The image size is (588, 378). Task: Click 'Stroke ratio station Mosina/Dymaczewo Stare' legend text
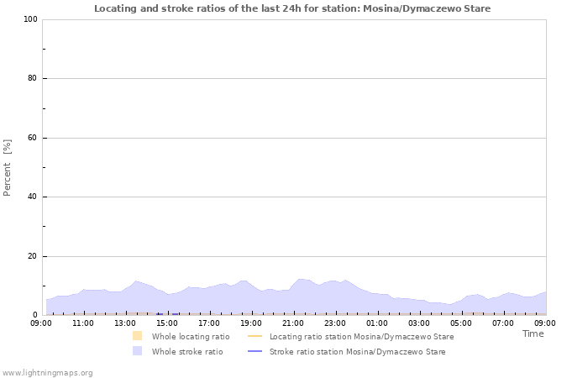coord(357,351)
